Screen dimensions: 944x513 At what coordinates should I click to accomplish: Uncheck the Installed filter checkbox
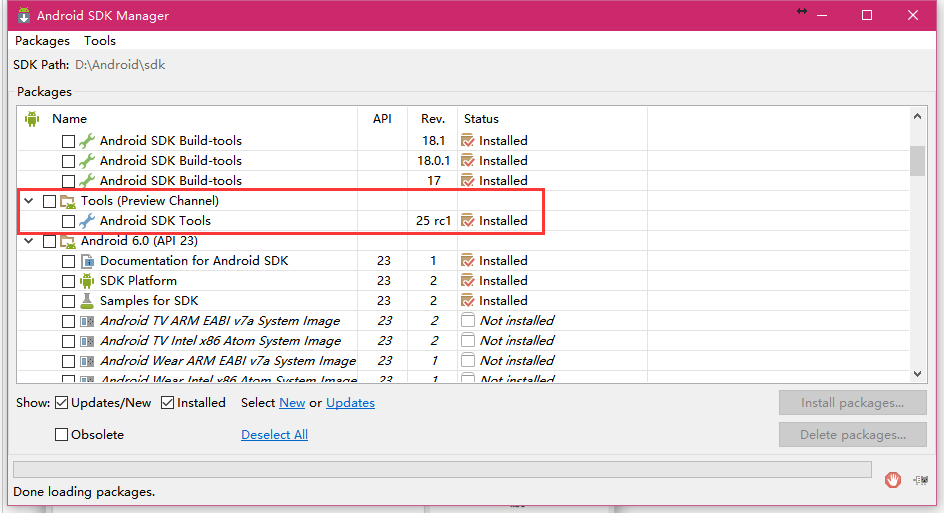(167, 403)
